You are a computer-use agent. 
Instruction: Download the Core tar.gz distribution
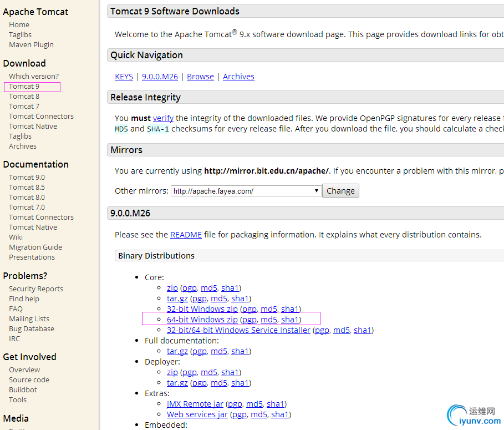click(x=177, y=299)
